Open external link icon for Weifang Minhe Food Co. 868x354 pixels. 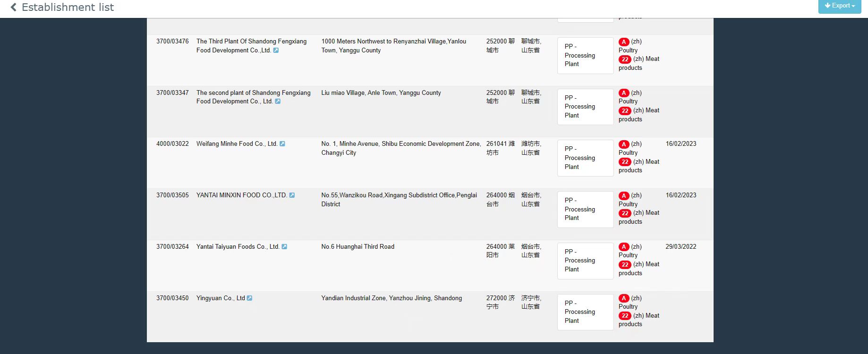tap(282, 144)
